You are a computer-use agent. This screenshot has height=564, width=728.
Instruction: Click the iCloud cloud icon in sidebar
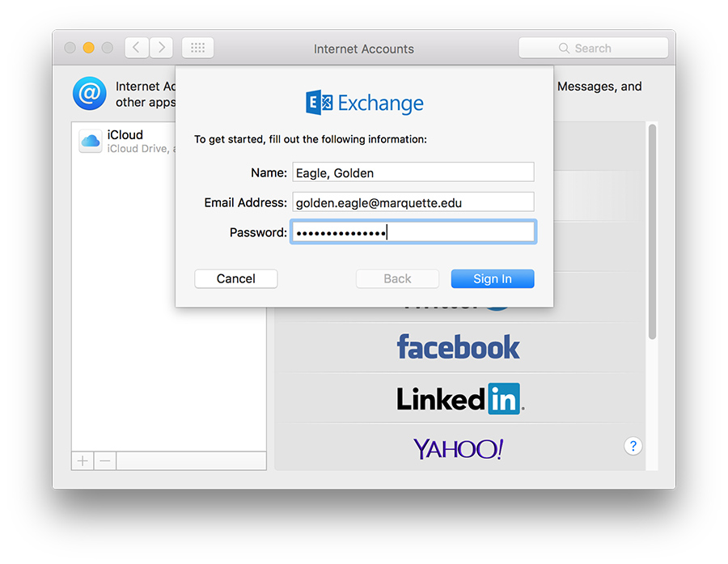(x=90, y=142)
